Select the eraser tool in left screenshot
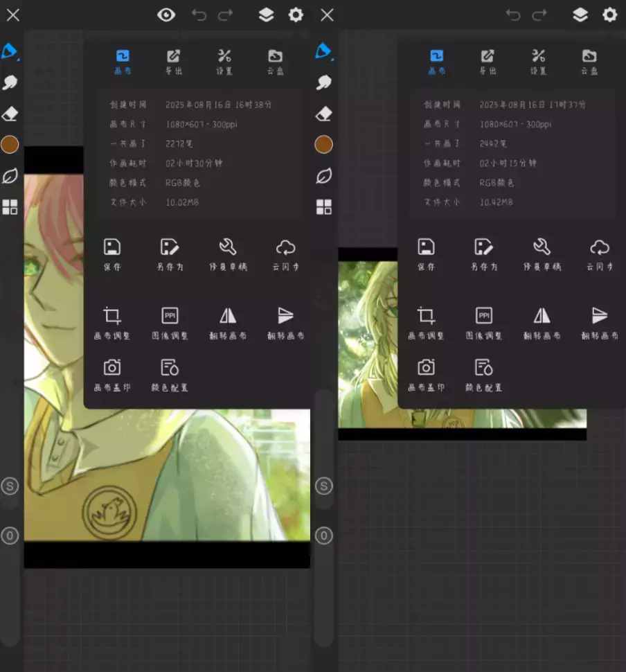Viewport: 626px width, 672px height. point(10,114)
